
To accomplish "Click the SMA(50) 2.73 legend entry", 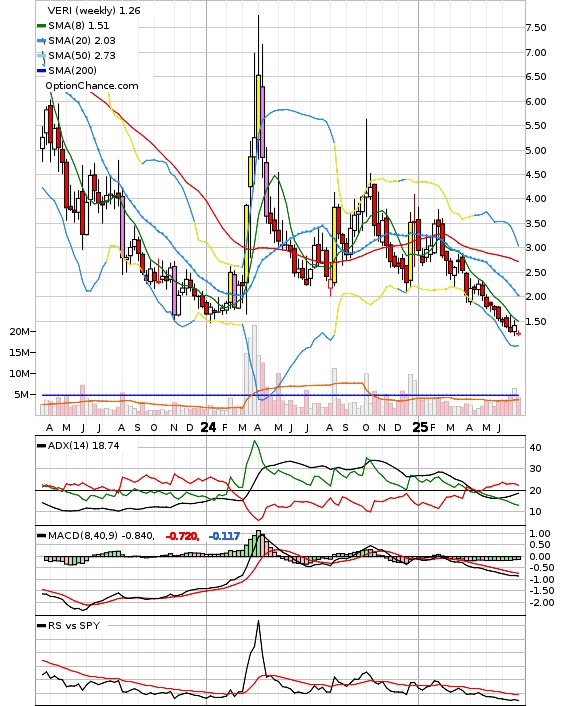I will coord(77,56).
